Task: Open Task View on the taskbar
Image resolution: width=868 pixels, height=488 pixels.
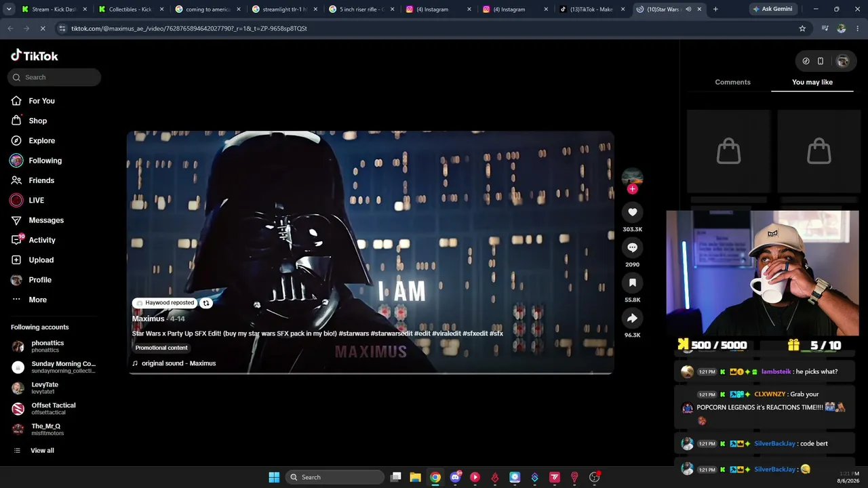Action: pyautogui.click(x=396, y=477)
